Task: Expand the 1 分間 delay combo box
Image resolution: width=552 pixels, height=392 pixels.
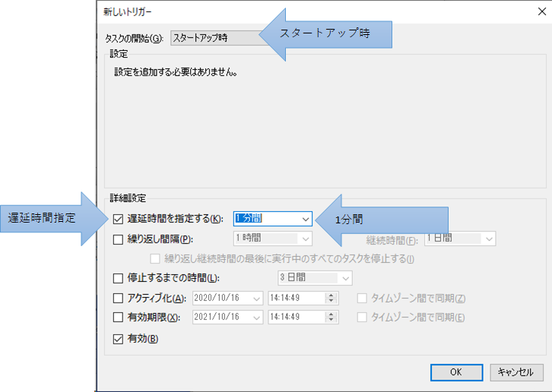Action: coord(305,219)
